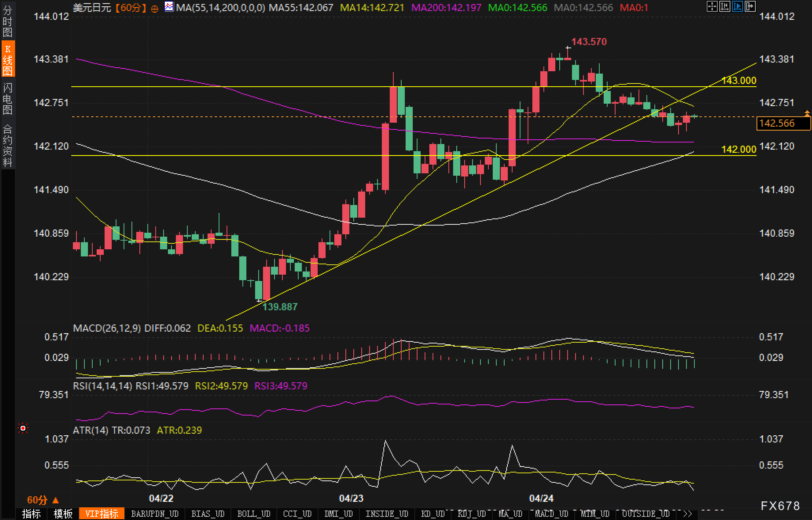Open 闪电图 lightning chart view
The image size is (812, 520).
point(8,99)
